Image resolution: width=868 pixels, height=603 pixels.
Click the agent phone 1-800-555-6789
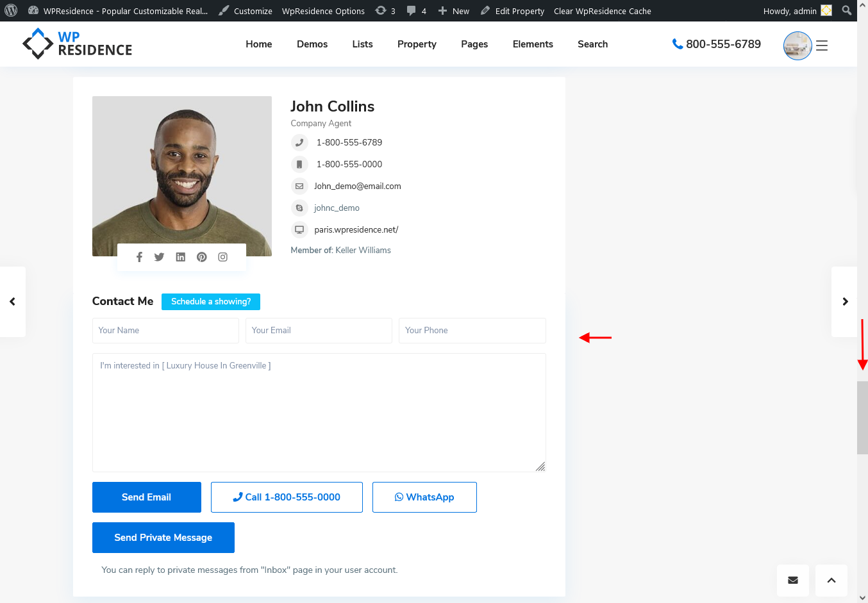pos(349,142)
